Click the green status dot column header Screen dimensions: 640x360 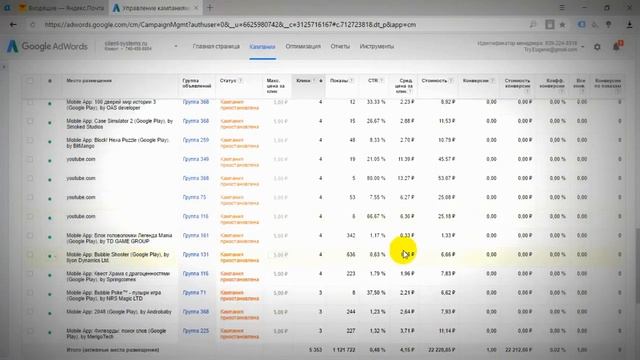50,81
